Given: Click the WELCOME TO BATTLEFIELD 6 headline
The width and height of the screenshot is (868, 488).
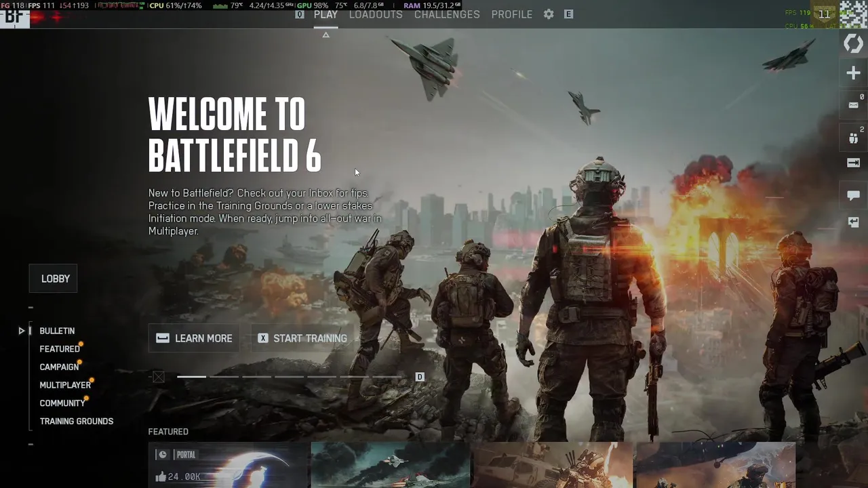Looking at the screenshot, I should [235, 134].
